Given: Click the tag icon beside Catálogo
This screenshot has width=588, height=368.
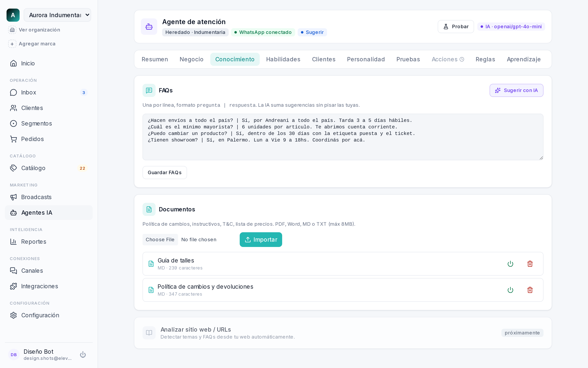Looking at the screenshot, I should 14,168.
